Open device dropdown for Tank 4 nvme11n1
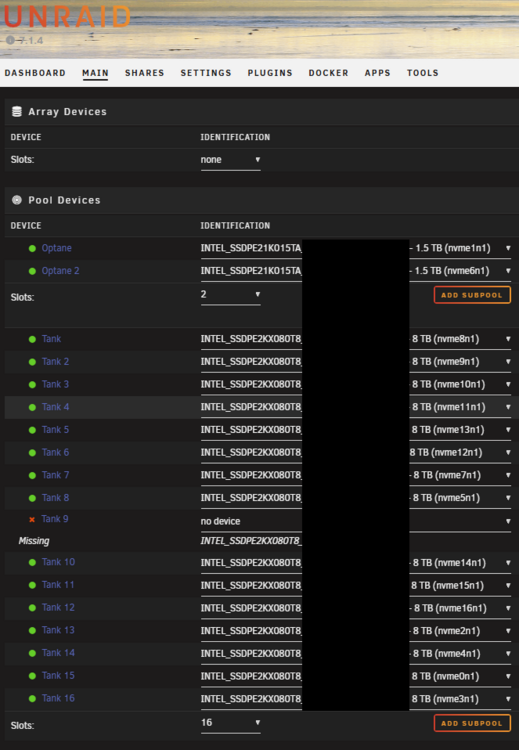519x750 pixels. (x=356, y=408)
